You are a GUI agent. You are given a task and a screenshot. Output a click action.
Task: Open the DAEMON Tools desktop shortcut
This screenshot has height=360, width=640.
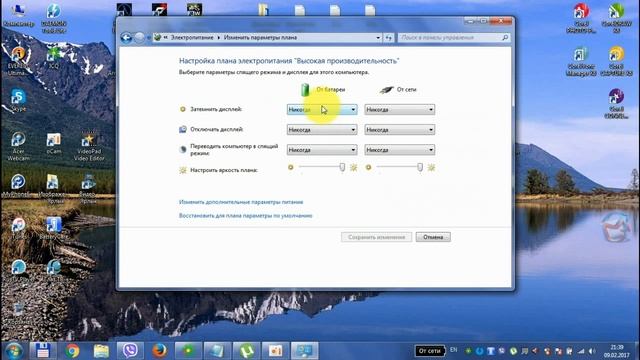[x=54, y=18]
